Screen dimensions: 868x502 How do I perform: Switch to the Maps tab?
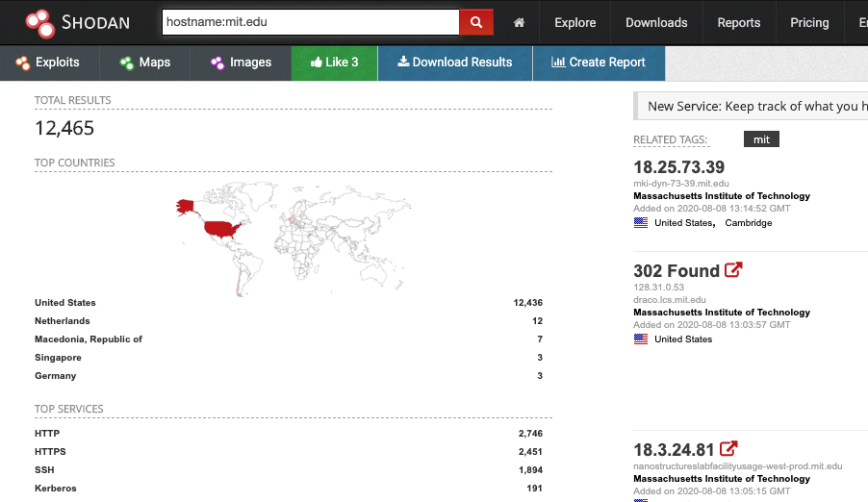145,63
